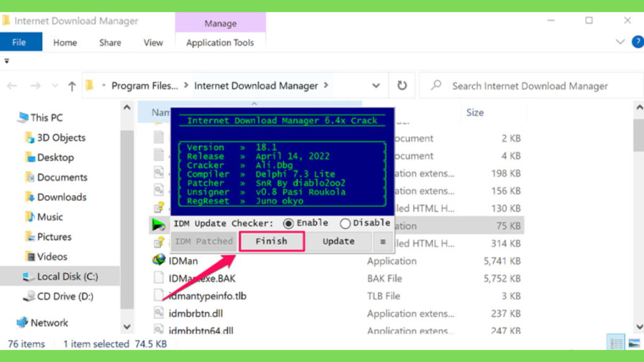Screen dimensions: 644x362
Task: Click the grayed IDM Patched button
Action: point(204,241)
